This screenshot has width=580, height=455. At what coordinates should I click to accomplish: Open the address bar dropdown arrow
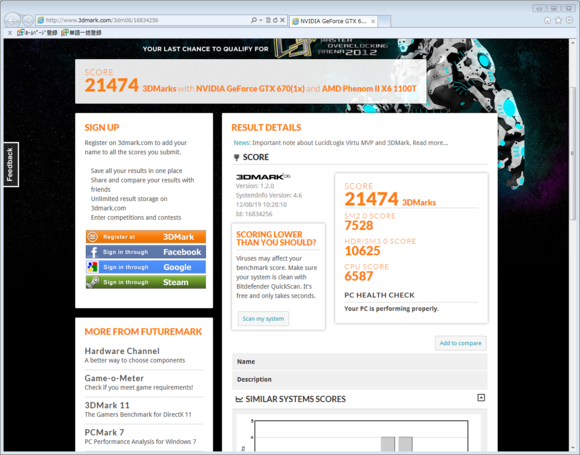click(261, 20)
